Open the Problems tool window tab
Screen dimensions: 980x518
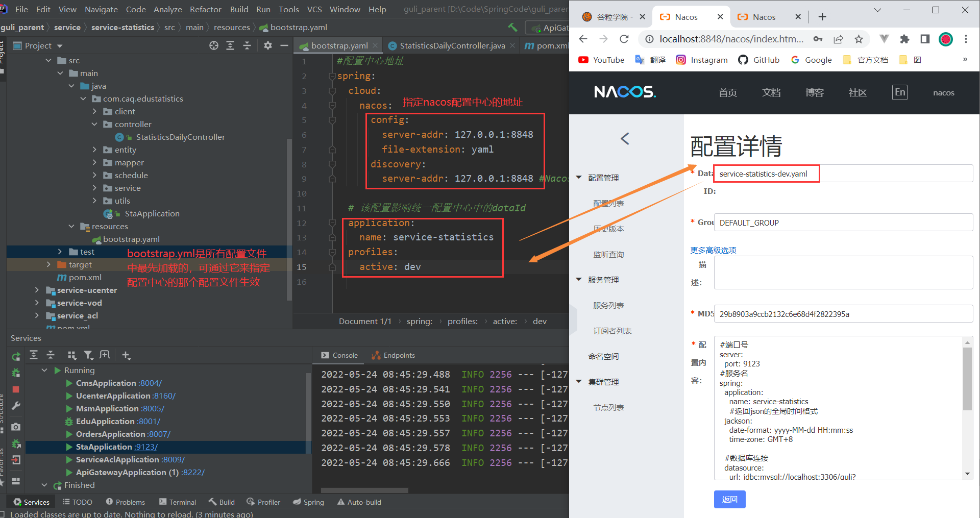[125, 502]
